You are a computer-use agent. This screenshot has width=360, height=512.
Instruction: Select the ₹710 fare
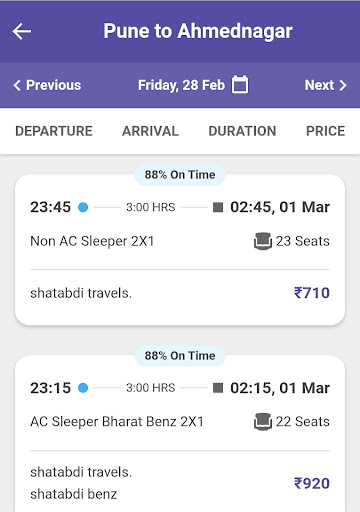pyautogui.click(x=312, y=293)
